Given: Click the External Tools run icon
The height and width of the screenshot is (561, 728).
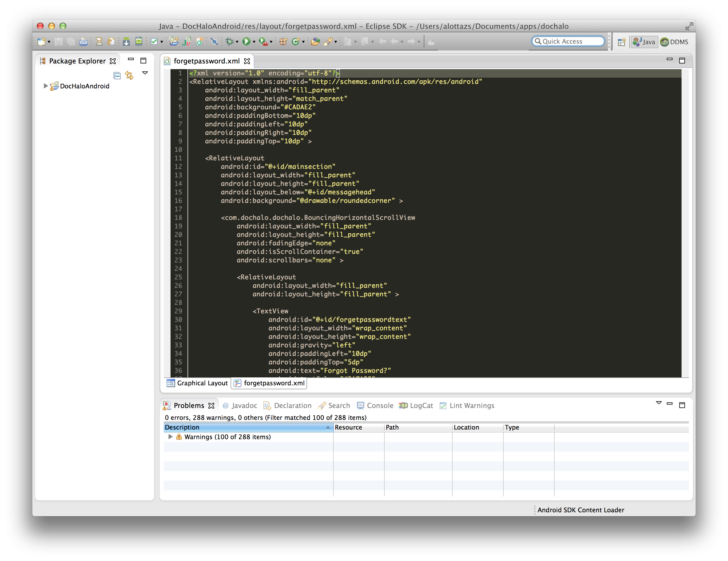Looking at the screenshot, I should click(263, 42).
